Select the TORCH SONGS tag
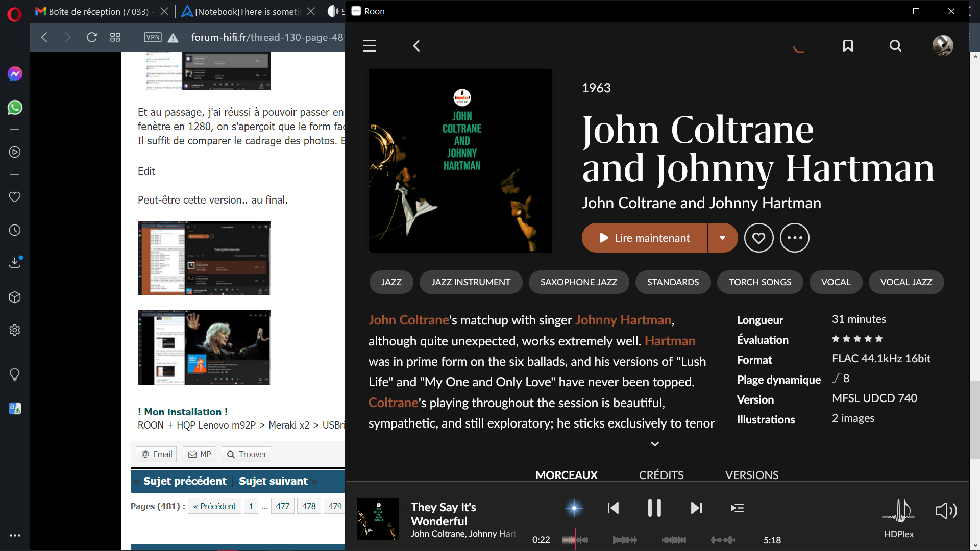Viewport: 980px width, 551px height. [760, 282]
